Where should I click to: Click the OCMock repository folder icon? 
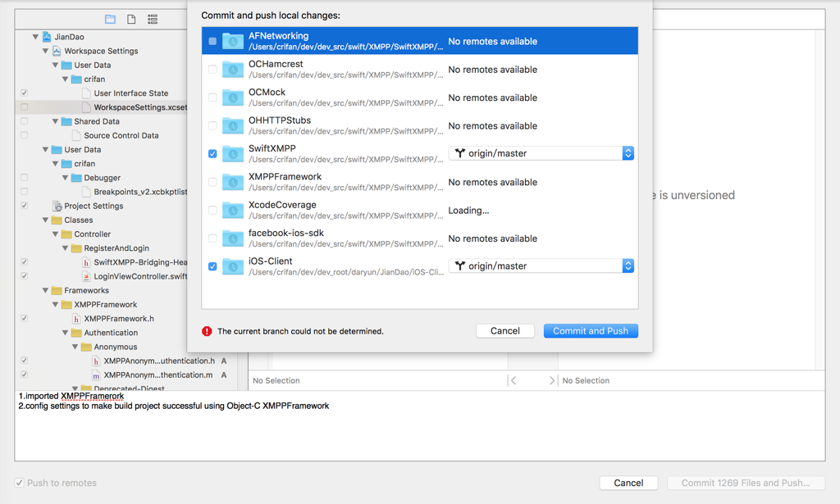[233, 98]
